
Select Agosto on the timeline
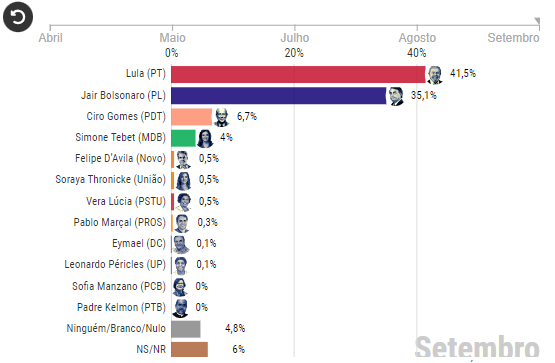pos(417,38)
